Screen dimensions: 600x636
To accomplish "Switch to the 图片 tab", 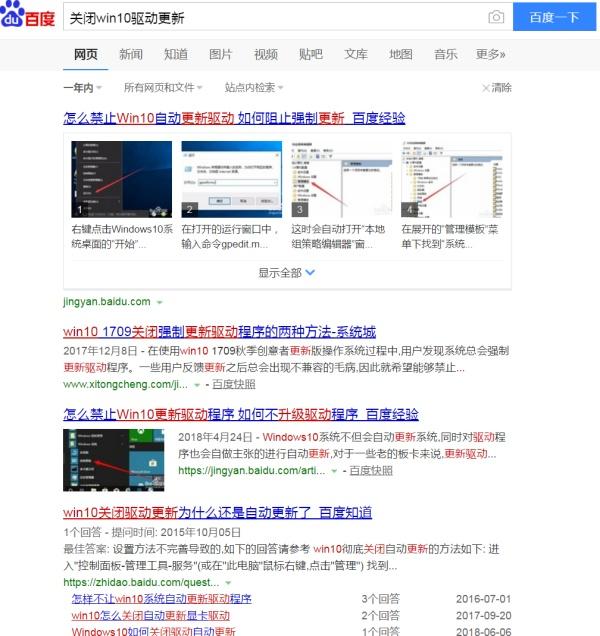I will point(220,54).
